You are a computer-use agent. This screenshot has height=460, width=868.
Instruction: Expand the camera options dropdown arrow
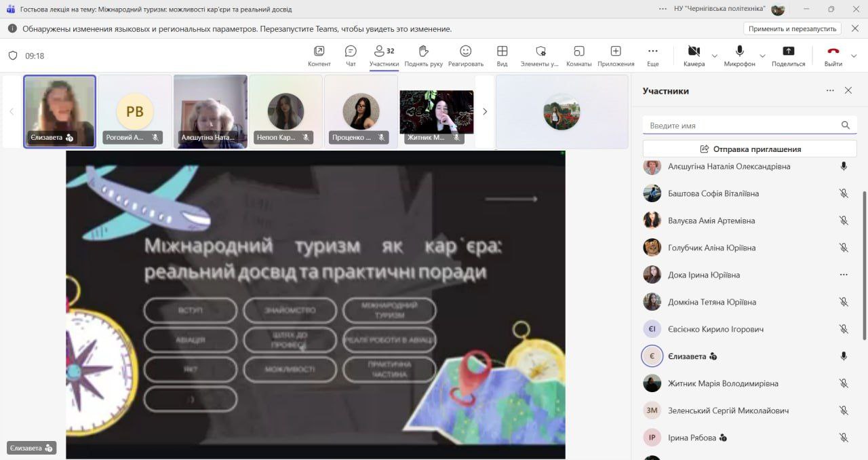(x=714, y=56)
